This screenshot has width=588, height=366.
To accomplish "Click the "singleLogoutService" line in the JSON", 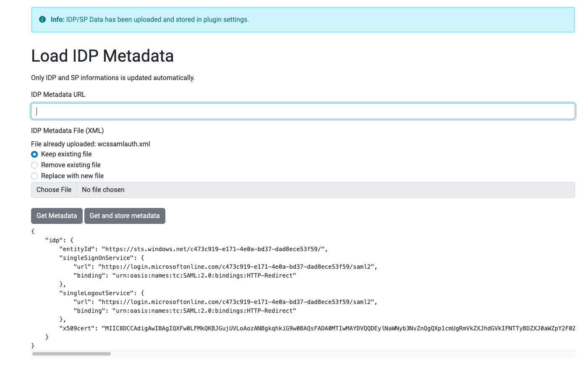I will tap(102, 293).
